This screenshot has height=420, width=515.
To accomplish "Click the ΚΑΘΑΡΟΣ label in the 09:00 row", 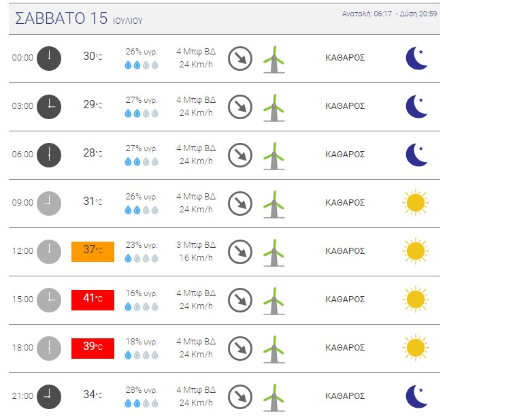I will click(345, 203).
